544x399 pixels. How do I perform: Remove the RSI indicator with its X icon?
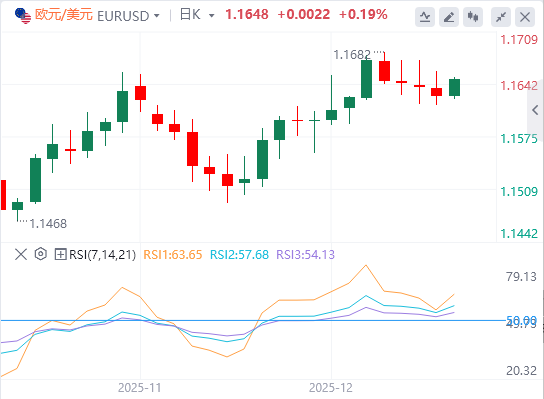tap(21, 254)
